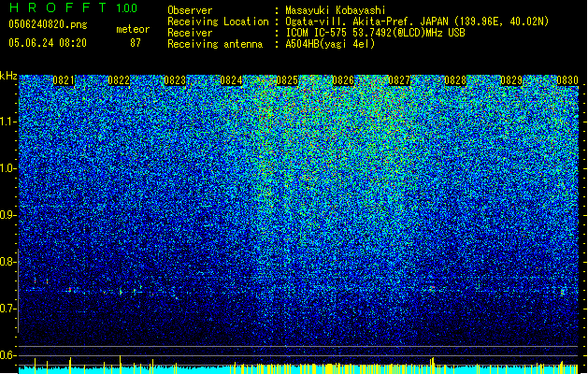Click the Receiving antenna label
This screenshot has width=588, height=374.
[x=215, y=44]
